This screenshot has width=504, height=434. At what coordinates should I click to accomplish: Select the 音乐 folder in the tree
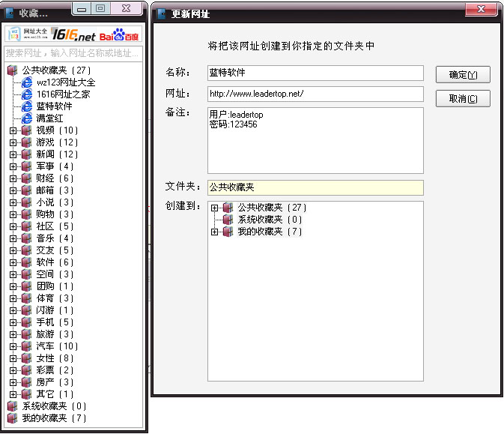pyautogui.click(x=45, y=238)
